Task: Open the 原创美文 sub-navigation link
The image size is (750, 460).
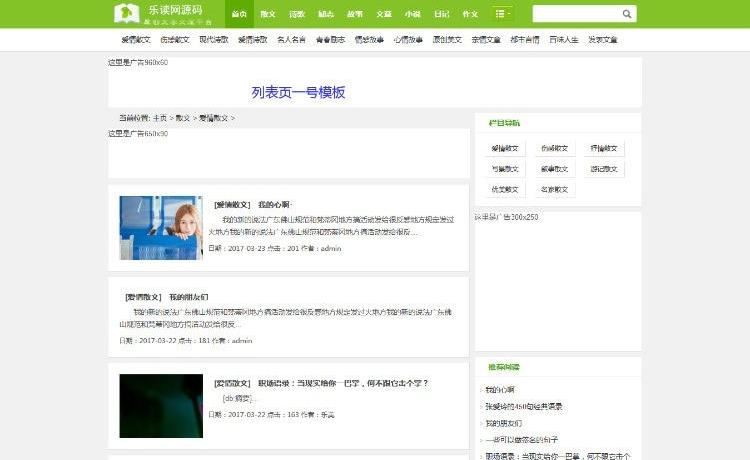Action: (447, 40)
